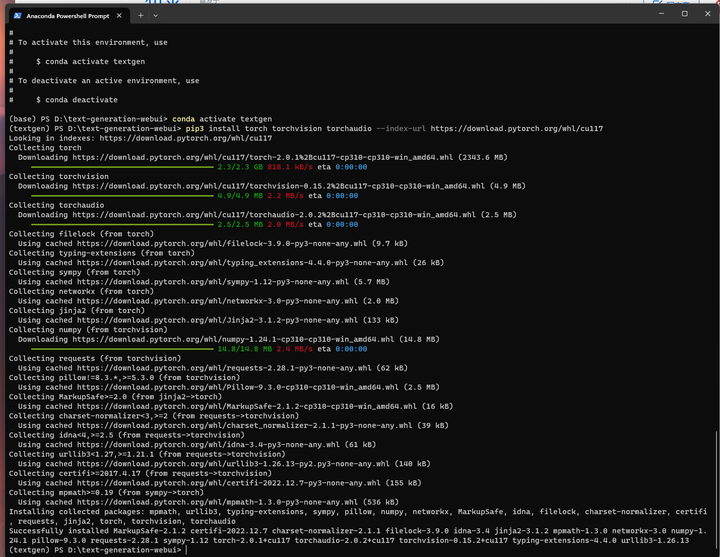Click the 'Collecting jinja2 (from torch)' line
Screen dimensions: 720x557
coord(77,310)
